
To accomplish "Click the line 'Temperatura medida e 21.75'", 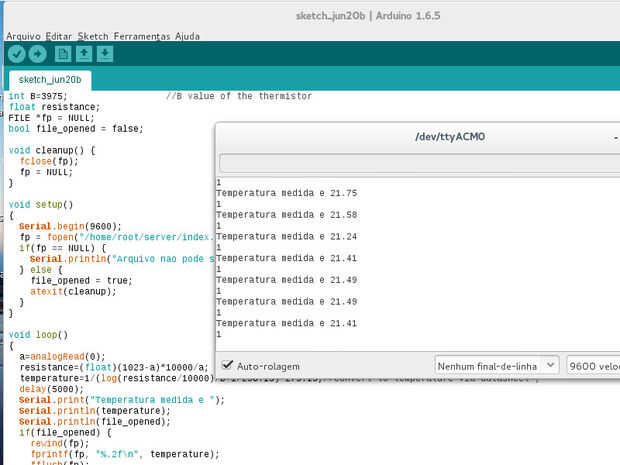I will click(286, 193).
